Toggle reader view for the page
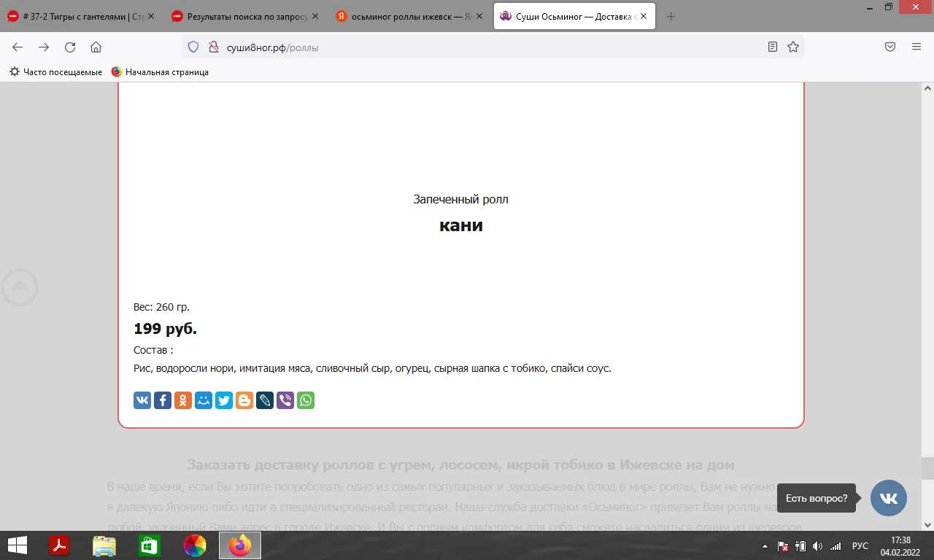934x560 pixels. tap(773, 47)
